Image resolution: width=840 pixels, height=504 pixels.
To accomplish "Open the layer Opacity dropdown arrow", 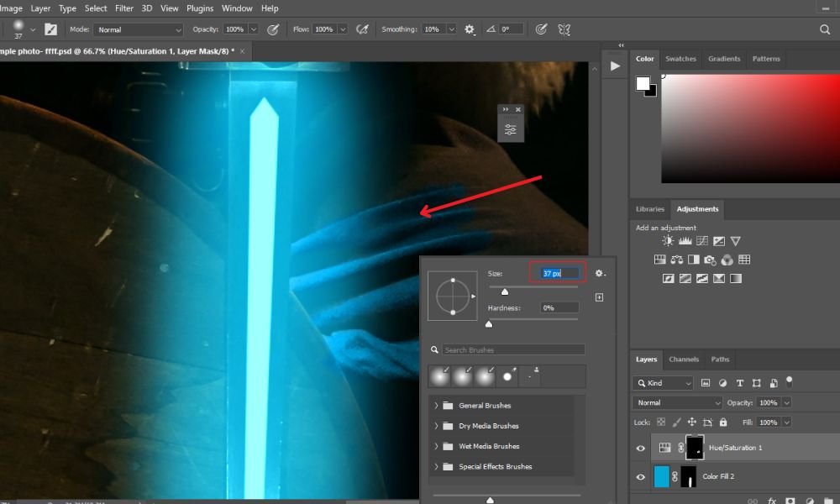I will tap(787, 402).
